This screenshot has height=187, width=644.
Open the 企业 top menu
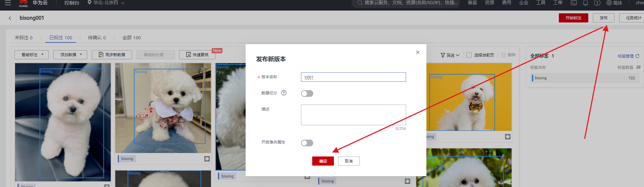pos(524,3)
